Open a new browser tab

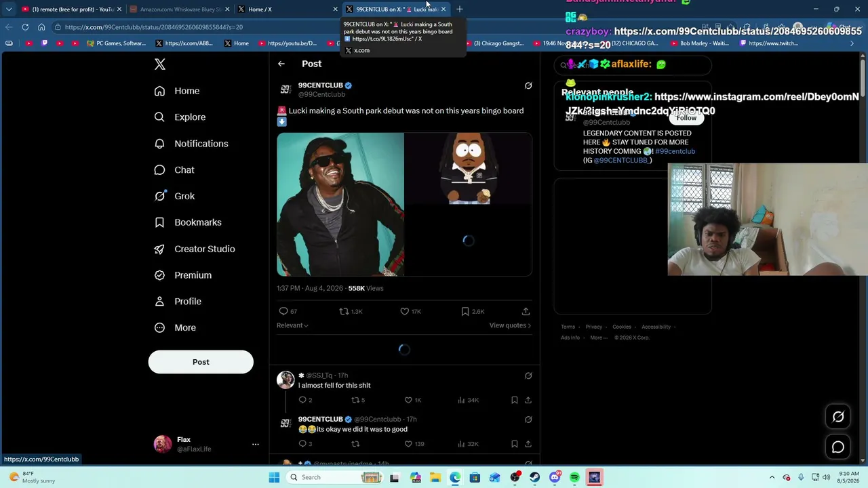coord(460,9)
